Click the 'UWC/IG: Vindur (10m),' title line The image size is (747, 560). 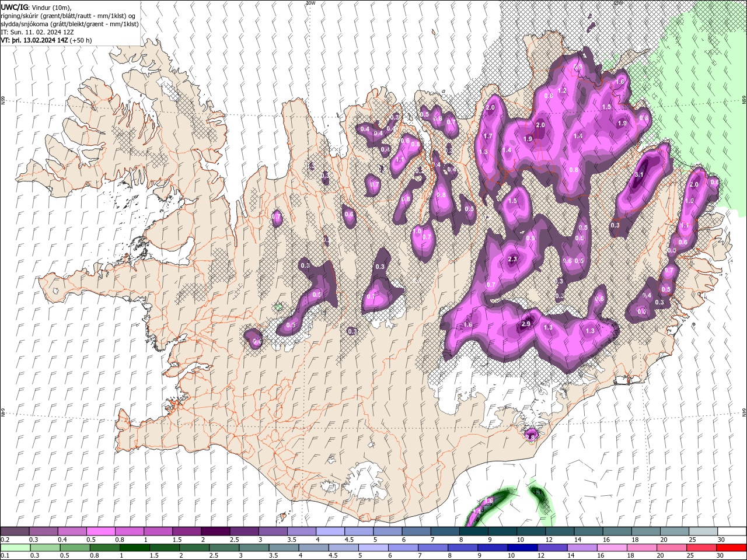[x=36, y=7]
